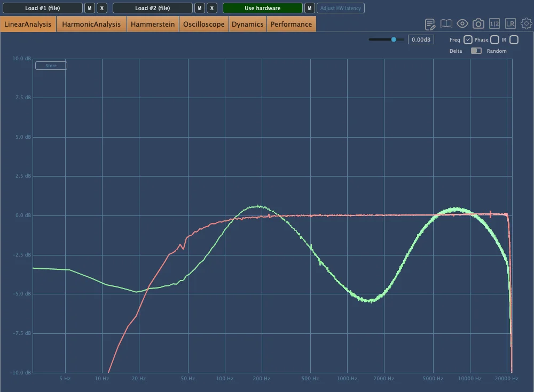Screen dimensions: 534x392
Task: Take a snapshot with the camera icon
Action: tap(478, 24)
